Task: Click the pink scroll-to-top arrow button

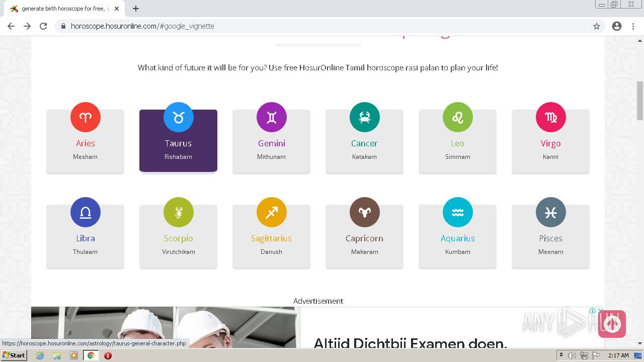Action: [612, 324]
